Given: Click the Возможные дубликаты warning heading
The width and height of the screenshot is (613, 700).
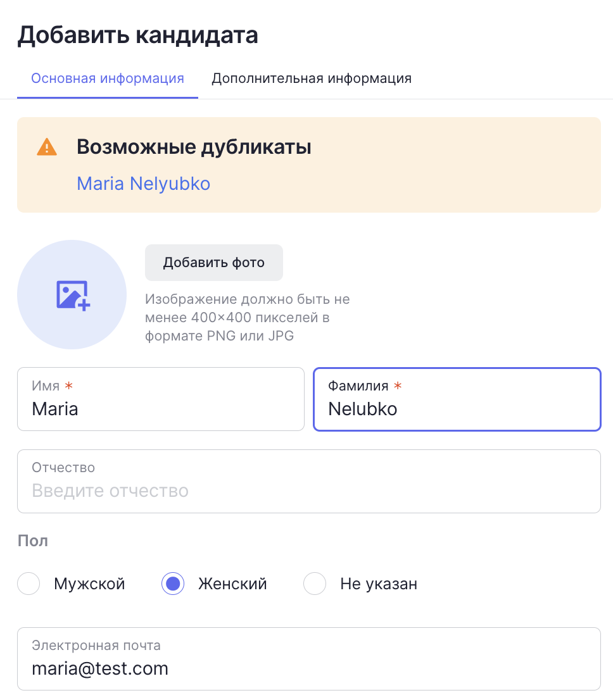Looking at the screenshot, I should coord(194,147).
